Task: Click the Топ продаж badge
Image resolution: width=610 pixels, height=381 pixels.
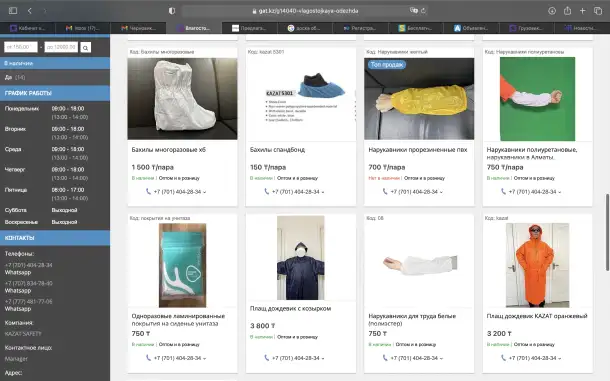Action: tap(387, 65)
